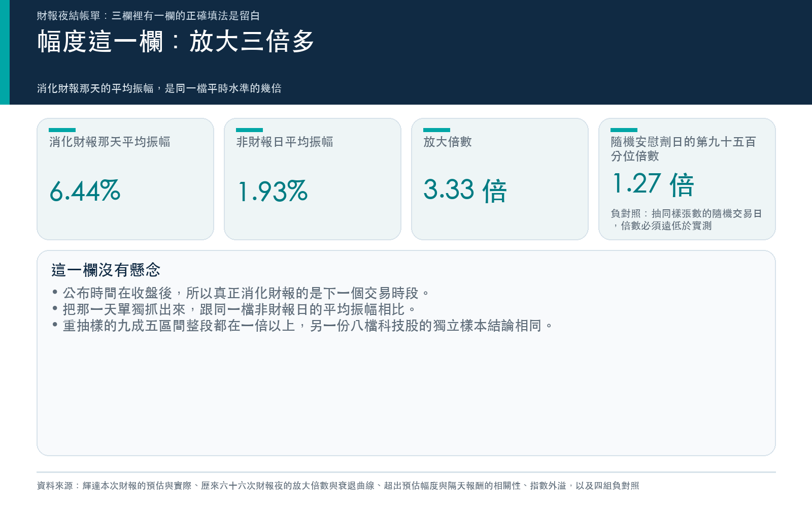The image size is (812, 508).
Task: Select the value 3.33 倍
Action: (465, 190)
